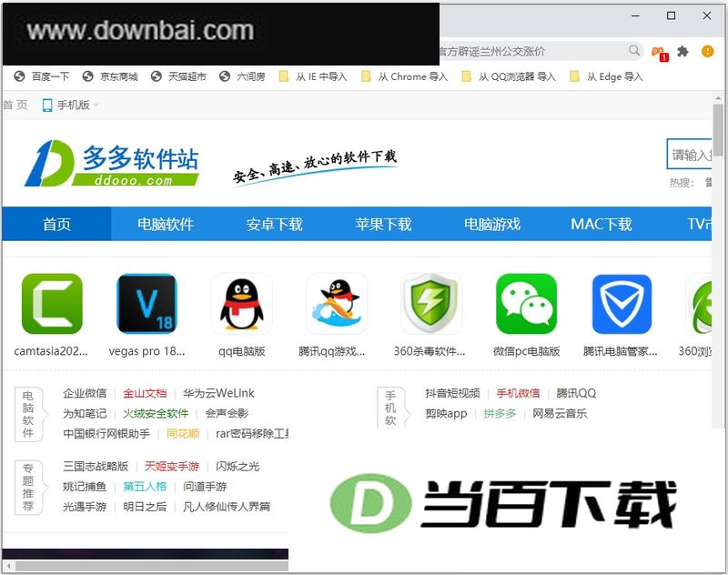
Task: Click the 多多软件站 site logo
Action: click(x=112, y=163)
